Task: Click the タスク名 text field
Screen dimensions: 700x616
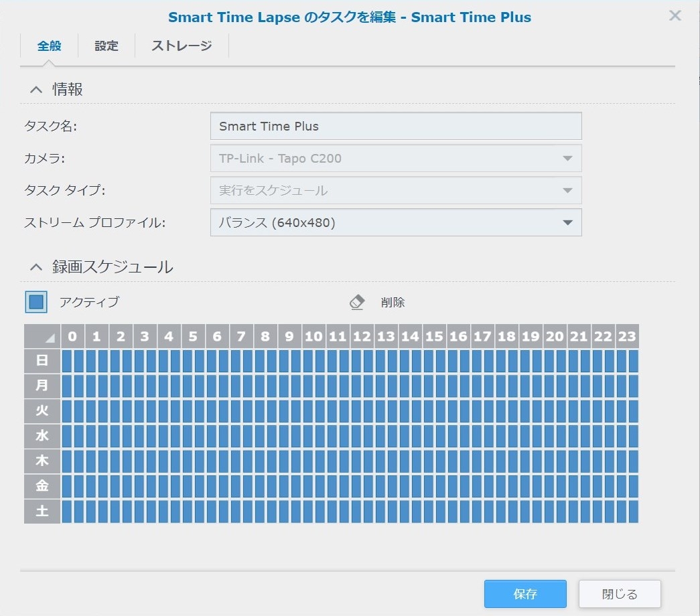Action: 395,126
